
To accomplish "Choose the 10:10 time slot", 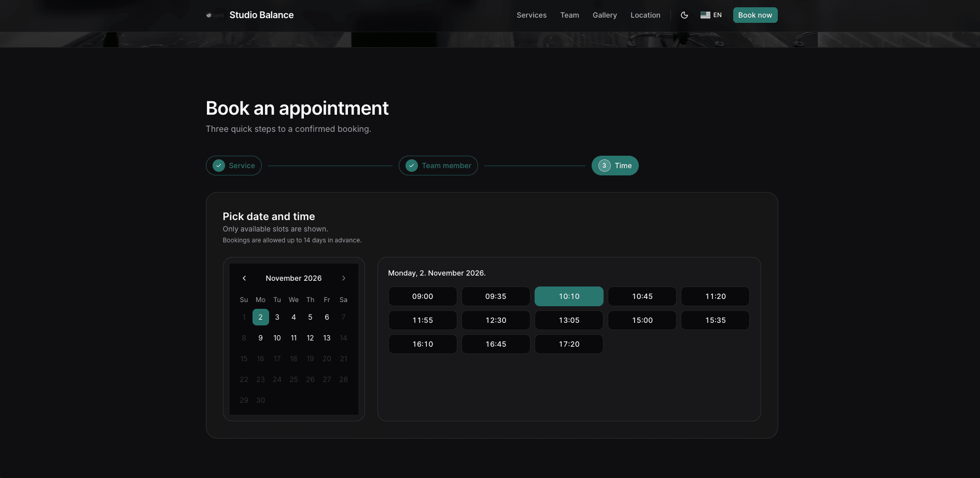I will pyautogui.click(x=569, y=296).
